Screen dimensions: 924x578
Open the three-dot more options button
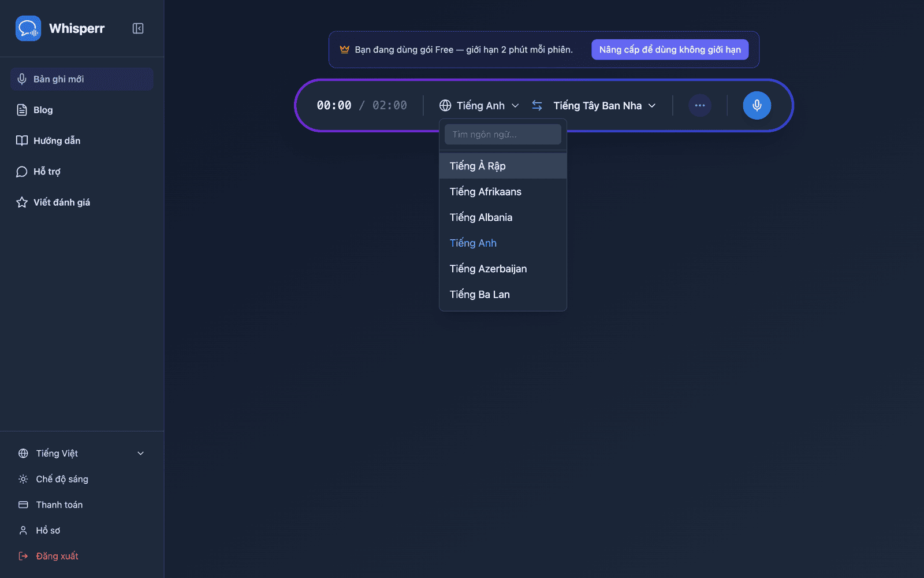click(700, 106)
